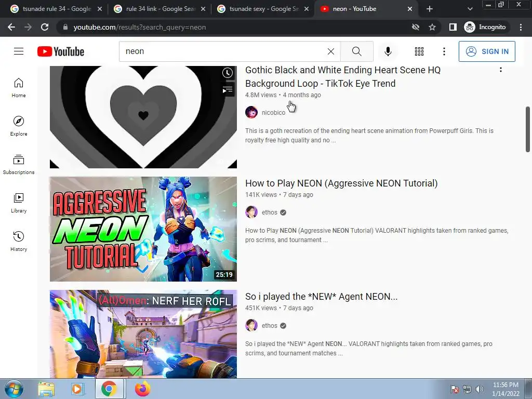Open a new browser tab
The height and width of the screenshot is (399, 532).
[430, 9]
